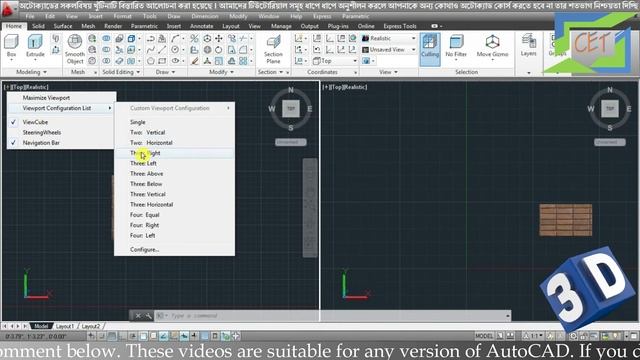The width and height of the screenshot is (640, 360).
Task: Expand the Modeling panel
Action: pyautogui.click(x=31, y=72)
